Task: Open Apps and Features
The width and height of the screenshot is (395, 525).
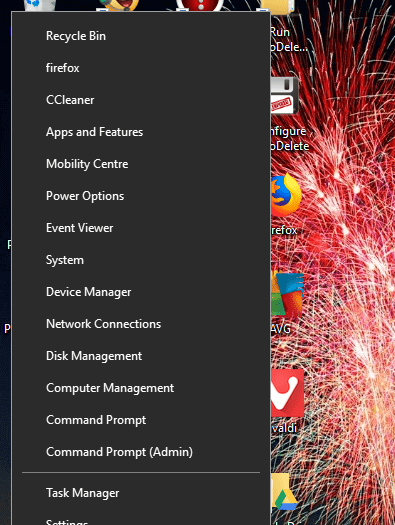Action: coord(141,132)
